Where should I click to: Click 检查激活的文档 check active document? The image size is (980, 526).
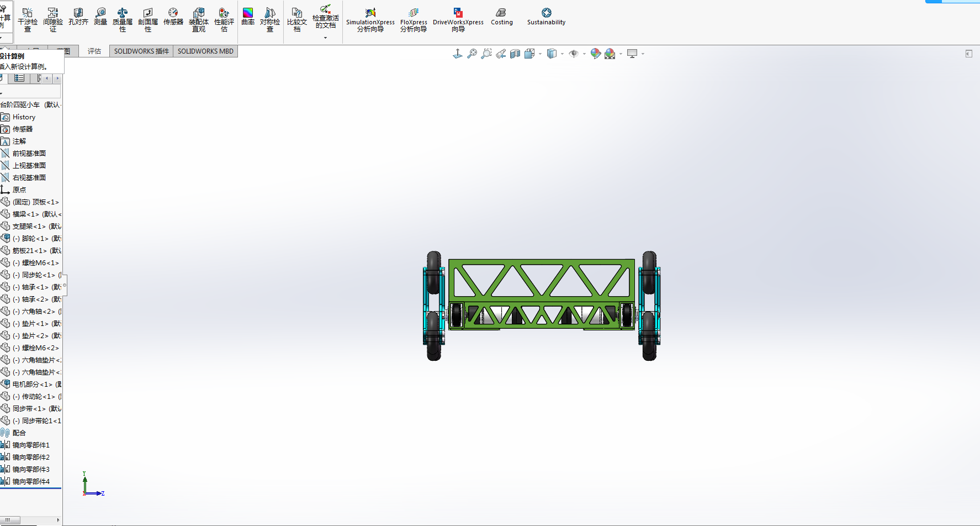(326, 17)
